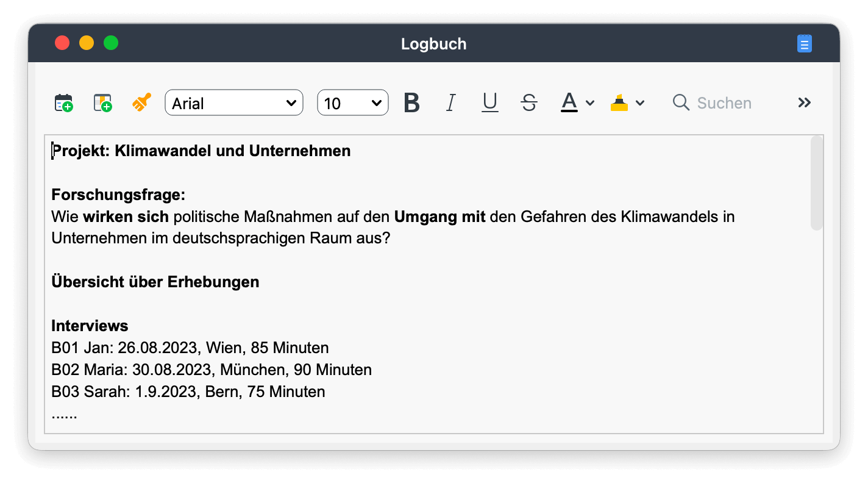868x483 pixels.
Task: Toggle bold formatting
Action: 411,102
